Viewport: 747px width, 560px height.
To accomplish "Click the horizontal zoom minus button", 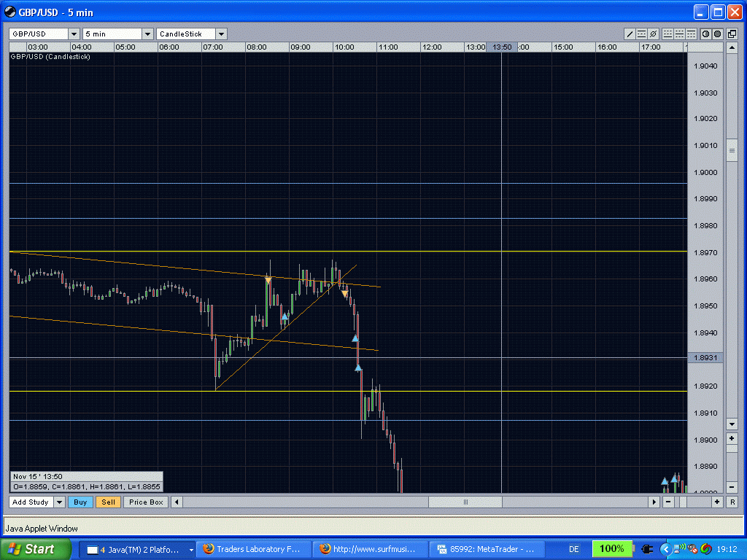I will (x=668, y=502).
